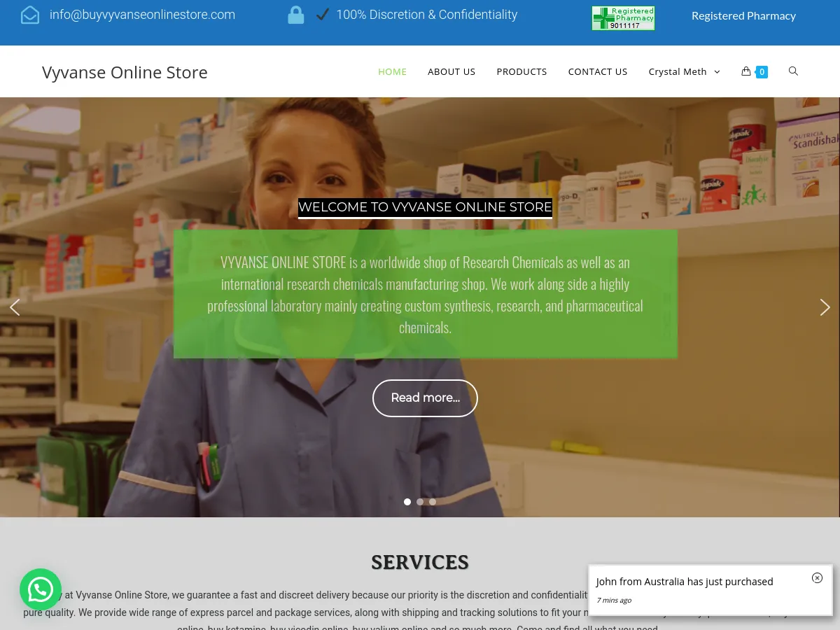Open the Registered Pharmacy badge image

pos(623,18)
